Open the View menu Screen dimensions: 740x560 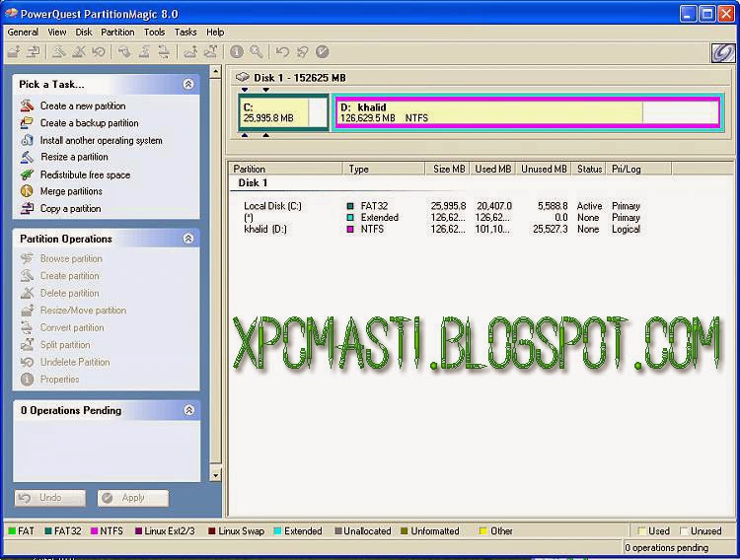[56, 33]
